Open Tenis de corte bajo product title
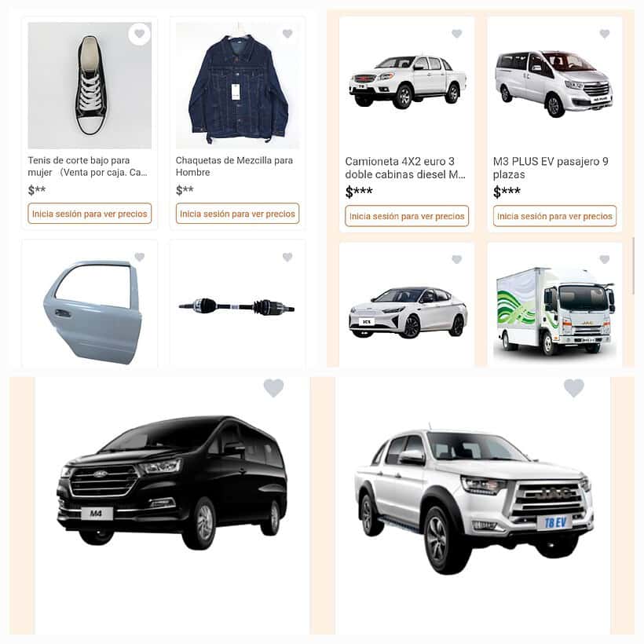This screenshot has width=644, height=644. 87,166
